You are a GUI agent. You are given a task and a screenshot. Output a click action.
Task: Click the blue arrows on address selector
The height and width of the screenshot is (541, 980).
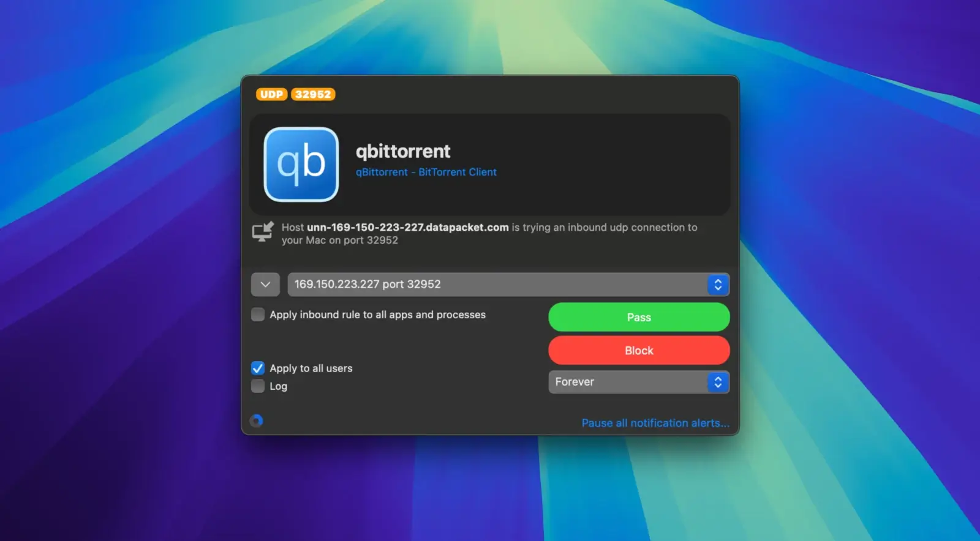tap(718, 285)
